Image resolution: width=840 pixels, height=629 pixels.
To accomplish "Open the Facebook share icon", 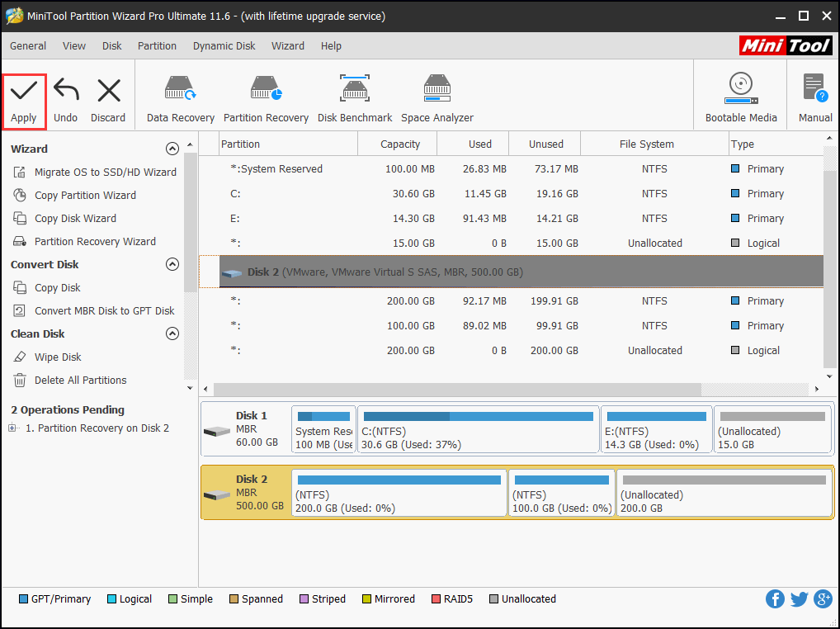I will point(775,598).
